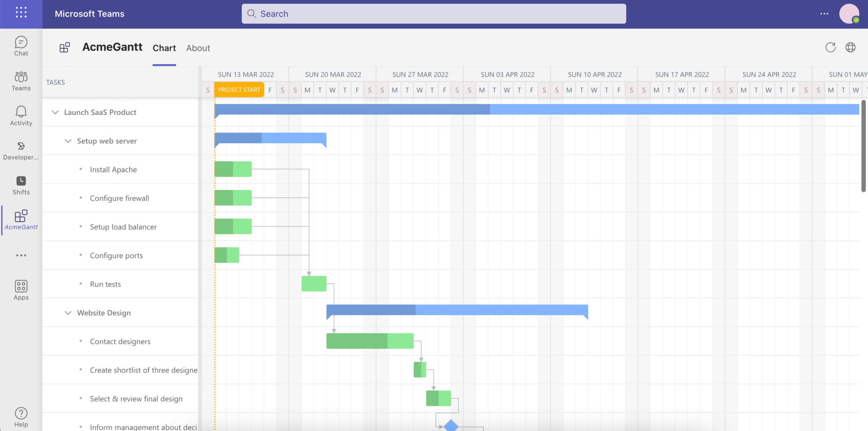Image resolution: width=868 pixels, height=431 pixels.
Task: Open the Apps panel
Action: pos(21,290)
